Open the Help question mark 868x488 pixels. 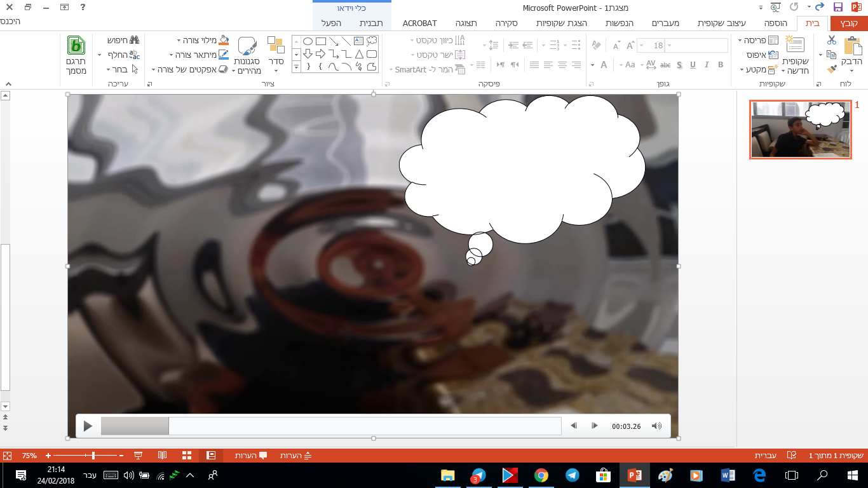point(84,7)
